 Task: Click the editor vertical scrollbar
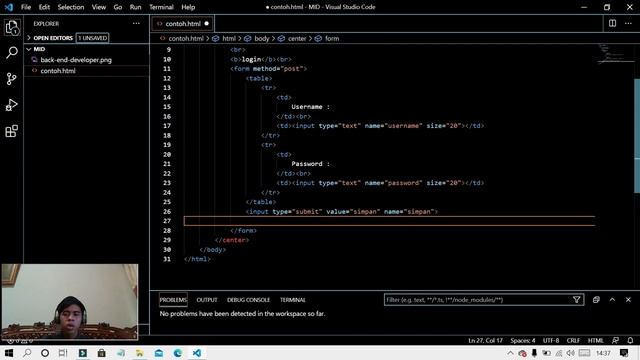pos(637,135)
